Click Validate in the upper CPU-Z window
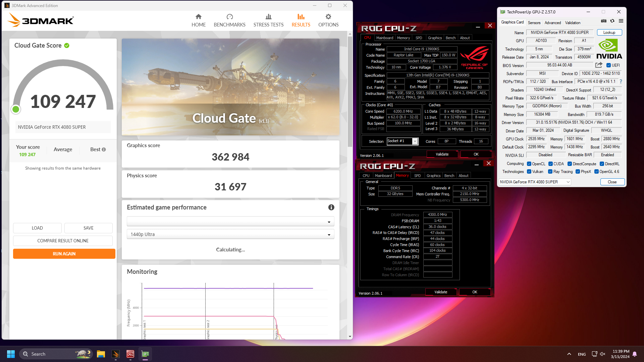The height and width of the screenshot is (362, 644). pyautogui.click(x=442, y=154)
